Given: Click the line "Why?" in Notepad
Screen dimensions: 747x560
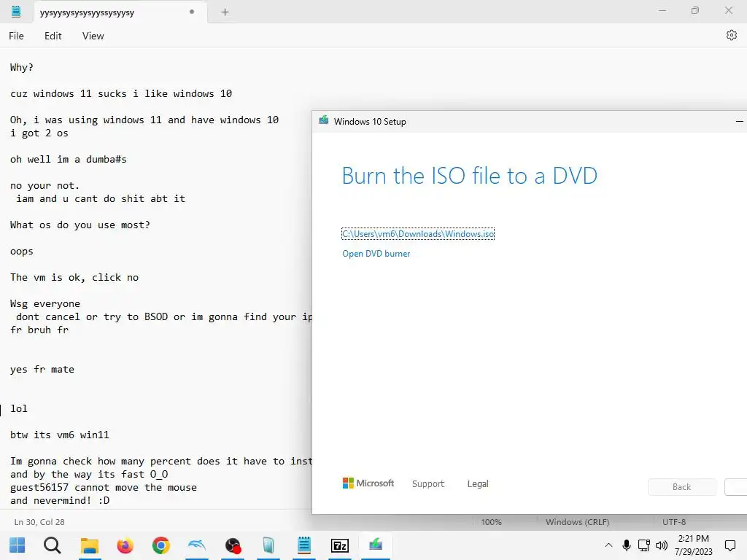Looking at the screenshot, I should [22, 68].
